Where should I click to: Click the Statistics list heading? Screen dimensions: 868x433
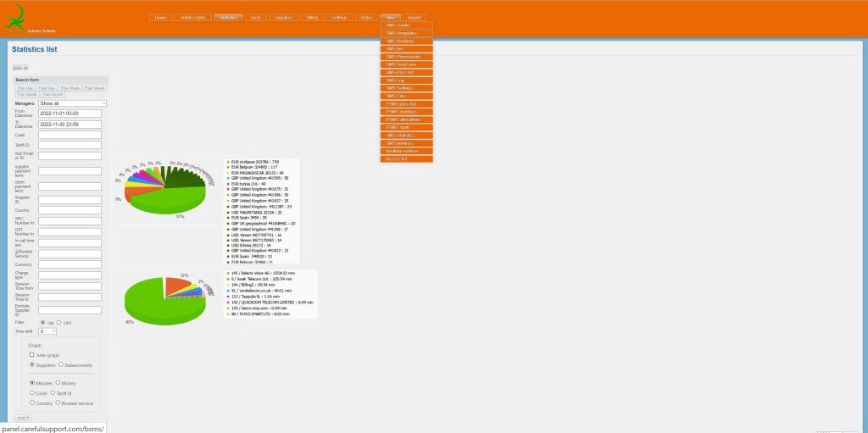(34, 49)
